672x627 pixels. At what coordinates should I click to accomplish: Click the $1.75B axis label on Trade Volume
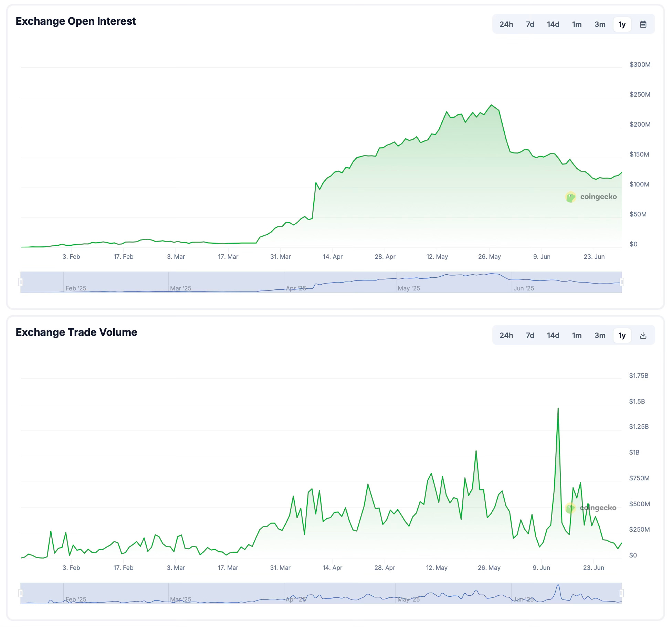pyautogui.click(x=639, y=375)
